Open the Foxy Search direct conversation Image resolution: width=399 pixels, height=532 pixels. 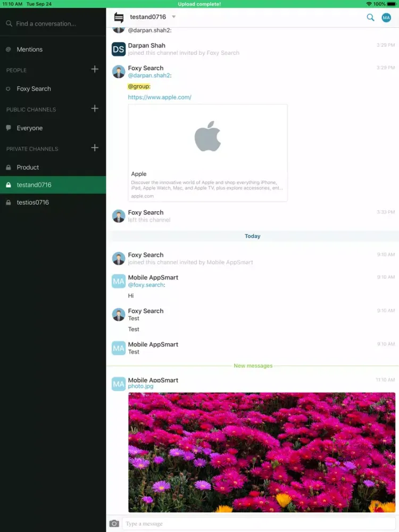click(x=34, y=89)
